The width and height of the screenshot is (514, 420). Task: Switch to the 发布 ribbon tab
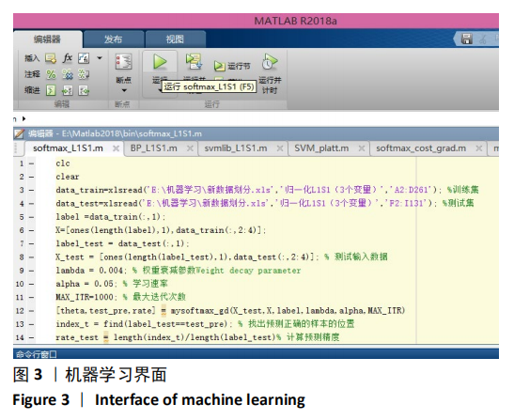click(x=114, y=39)
